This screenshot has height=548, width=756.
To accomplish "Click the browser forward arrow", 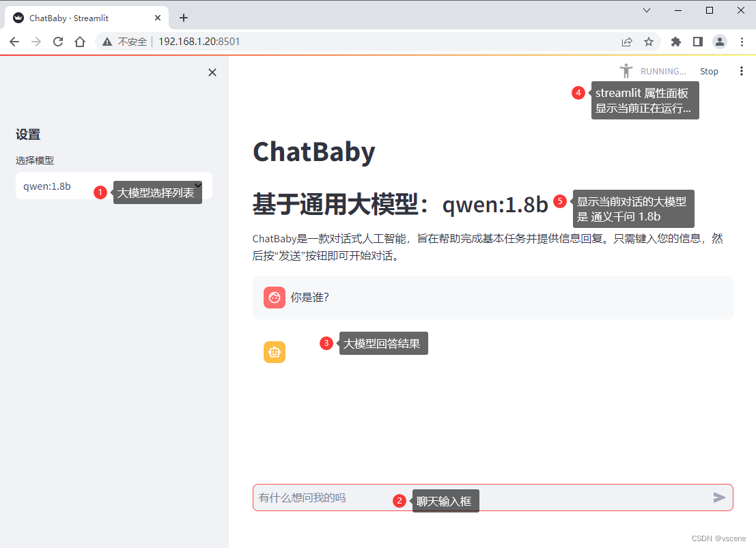I will coord(36,42).
